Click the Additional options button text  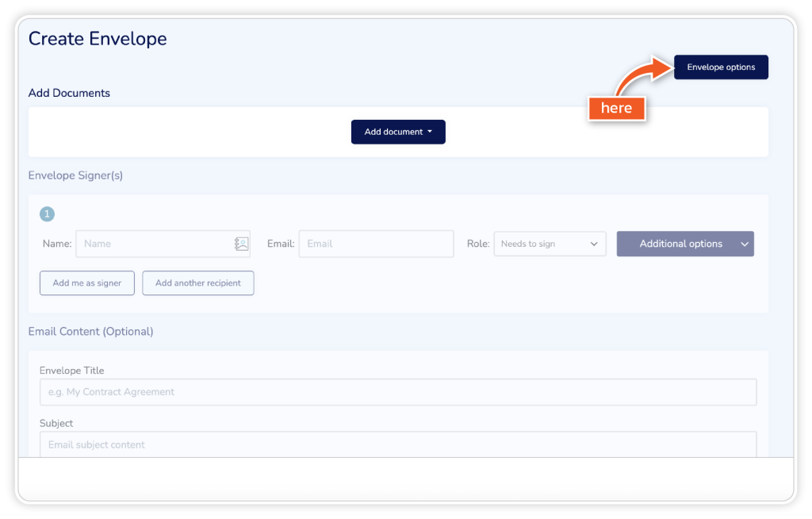[680, 244]
